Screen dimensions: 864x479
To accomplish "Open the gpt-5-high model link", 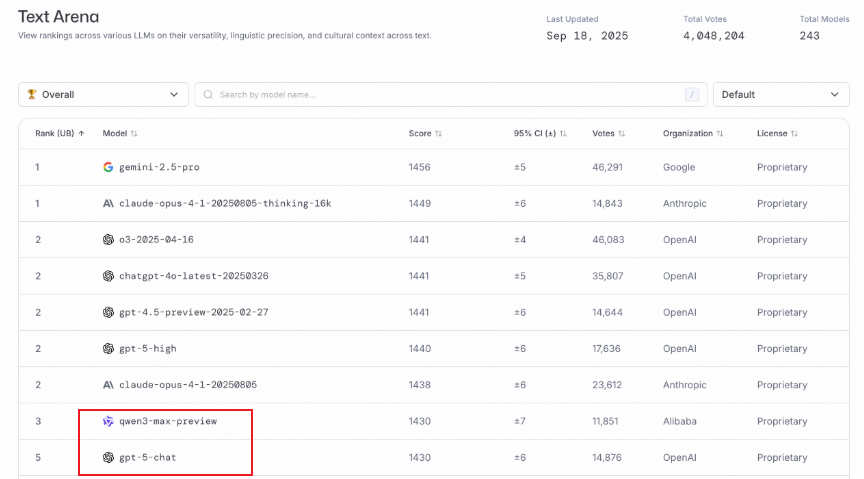I will coord(148,349).
